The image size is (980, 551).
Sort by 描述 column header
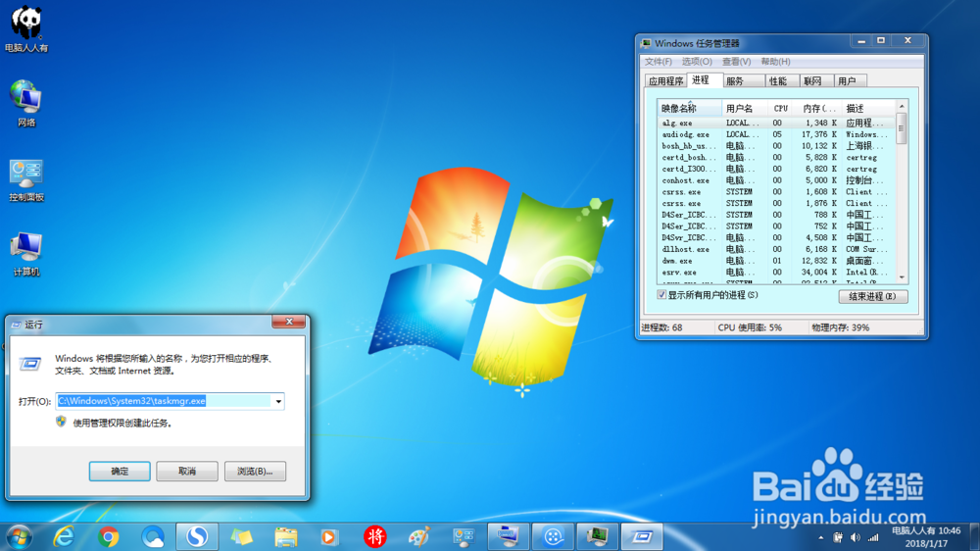(x=868, y=108)
